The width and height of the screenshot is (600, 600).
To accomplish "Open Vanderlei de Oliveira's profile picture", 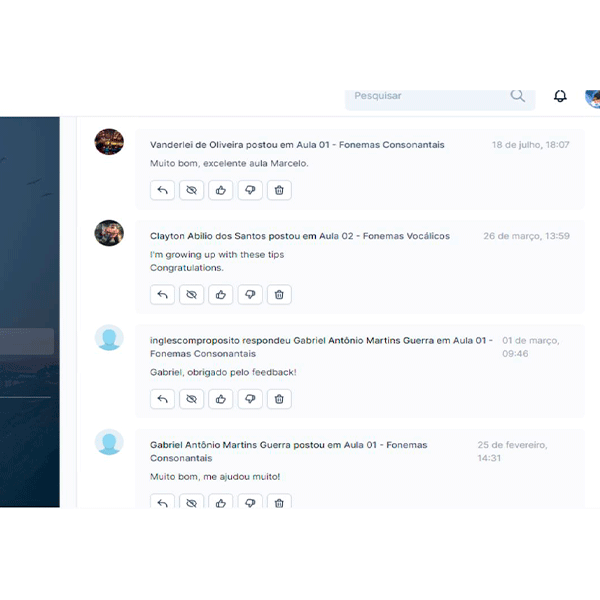I will 109,142.
